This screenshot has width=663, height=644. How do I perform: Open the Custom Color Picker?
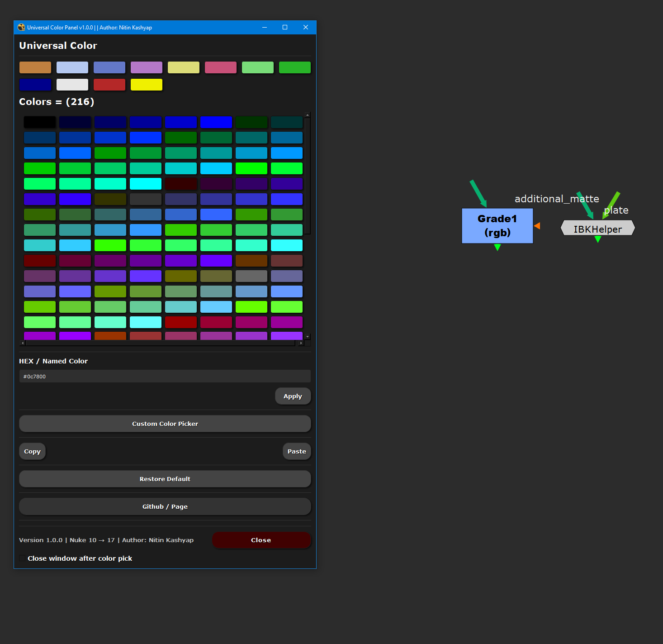165,424
